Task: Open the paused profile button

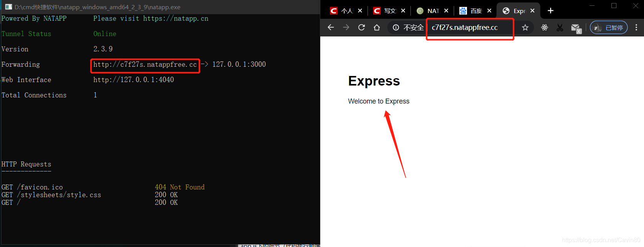Action: pos(609,27)
